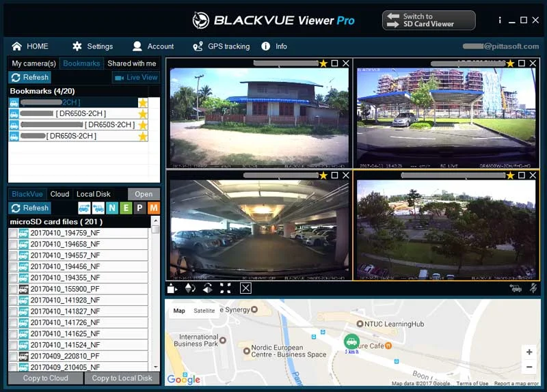Refresh the bookmarks camera list
The image size is (547, 392).
click(30, 77)
